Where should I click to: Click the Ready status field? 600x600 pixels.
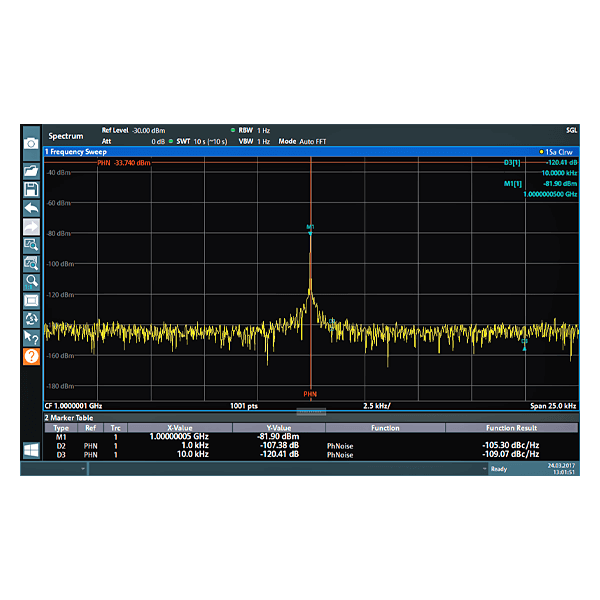(x=499, y=469)
